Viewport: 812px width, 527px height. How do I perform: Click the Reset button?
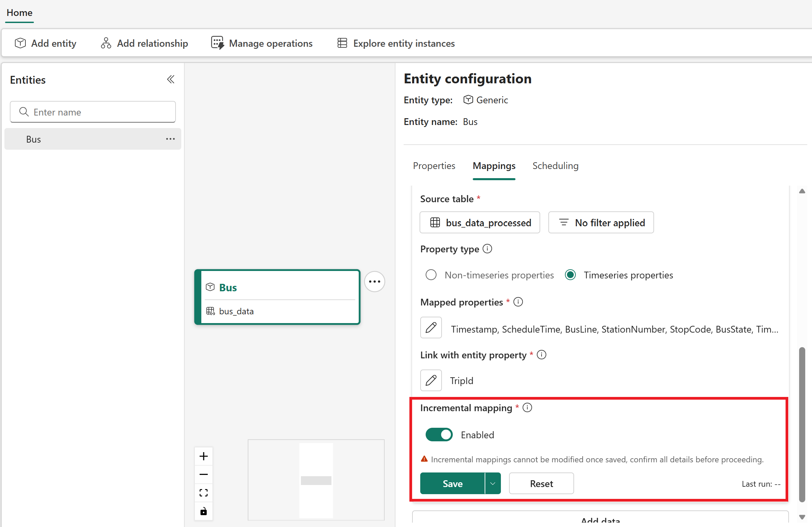pyautogui.click(x=541, y=483)
